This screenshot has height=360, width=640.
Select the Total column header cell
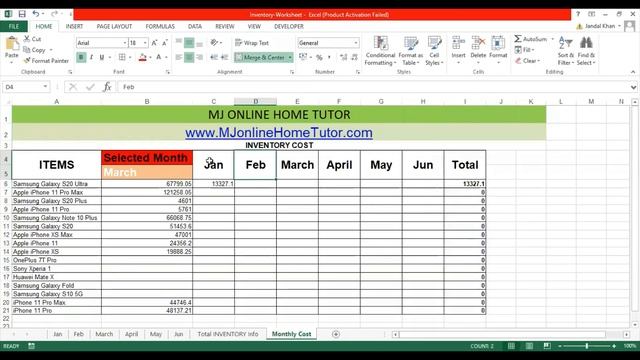tap(465, 164)
